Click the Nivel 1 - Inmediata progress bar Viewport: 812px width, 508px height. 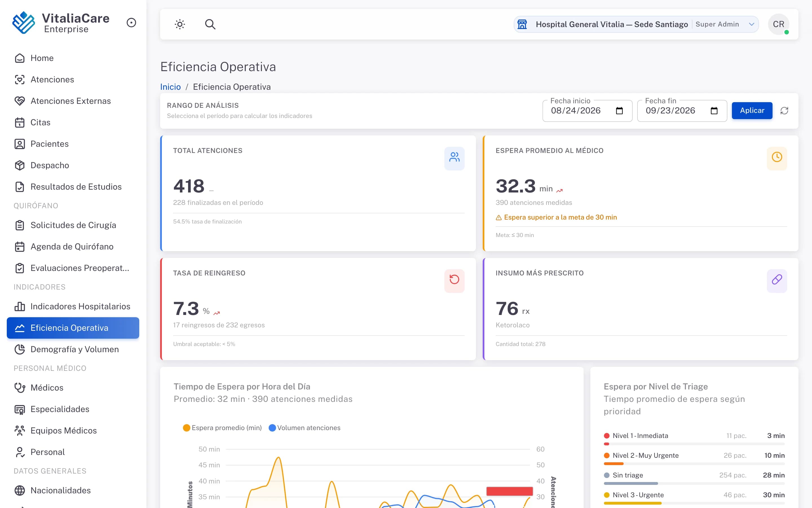pos(694,444)
